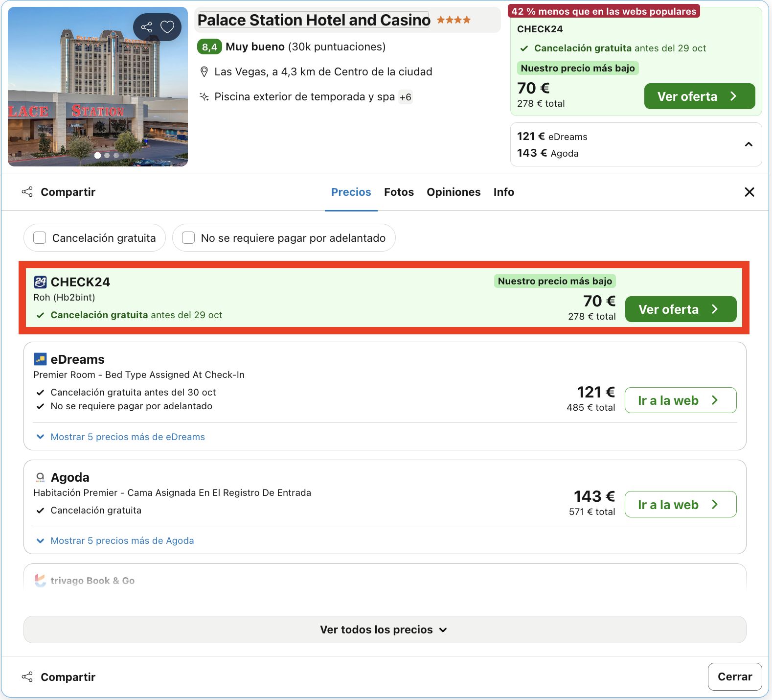Click the 571 € total text for Agoda
Image resolution: width=772 pixels, height=700 pixels.
tap(592, 512)
